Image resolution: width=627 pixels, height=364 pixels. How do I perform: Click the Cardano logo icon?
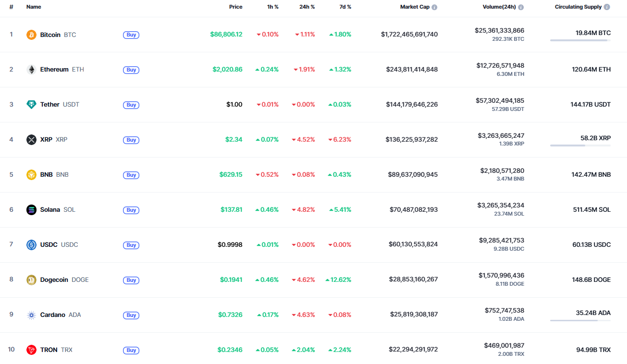point(31,315)
